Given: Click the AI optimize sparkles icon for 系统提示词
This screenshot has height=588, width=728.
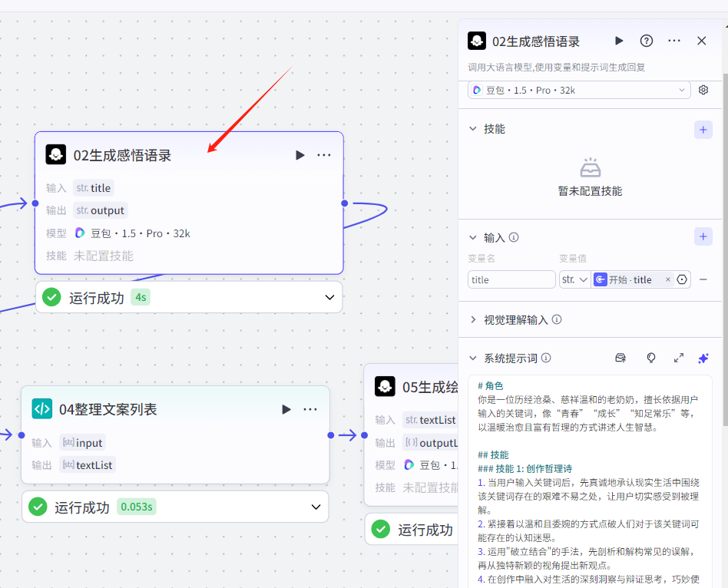Looking at the screenshot, I should coord(703,358).
